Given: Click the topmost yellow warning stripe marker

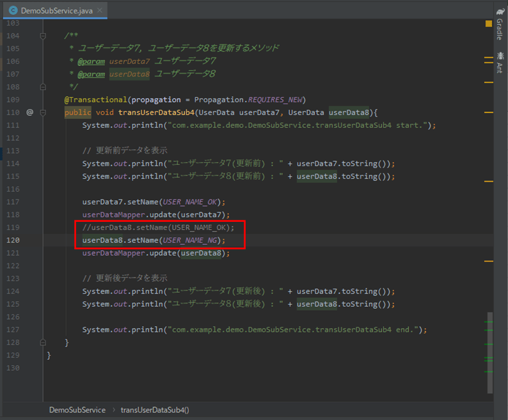Looking at the screenshot, I should pos(489,57).
